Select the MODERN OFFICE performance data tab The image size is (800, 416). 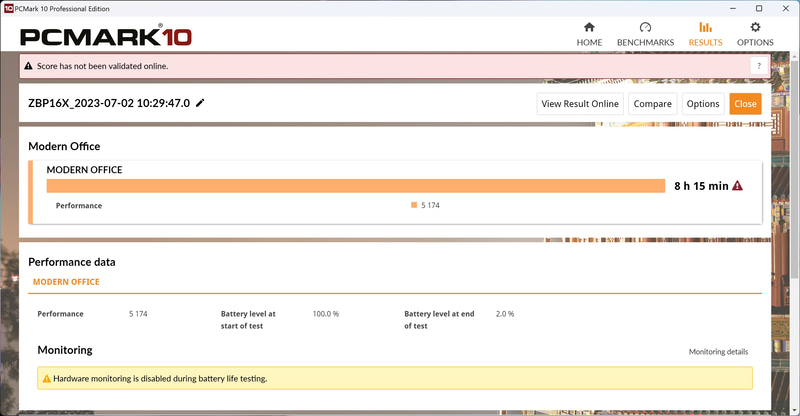(x=66, y=282)
